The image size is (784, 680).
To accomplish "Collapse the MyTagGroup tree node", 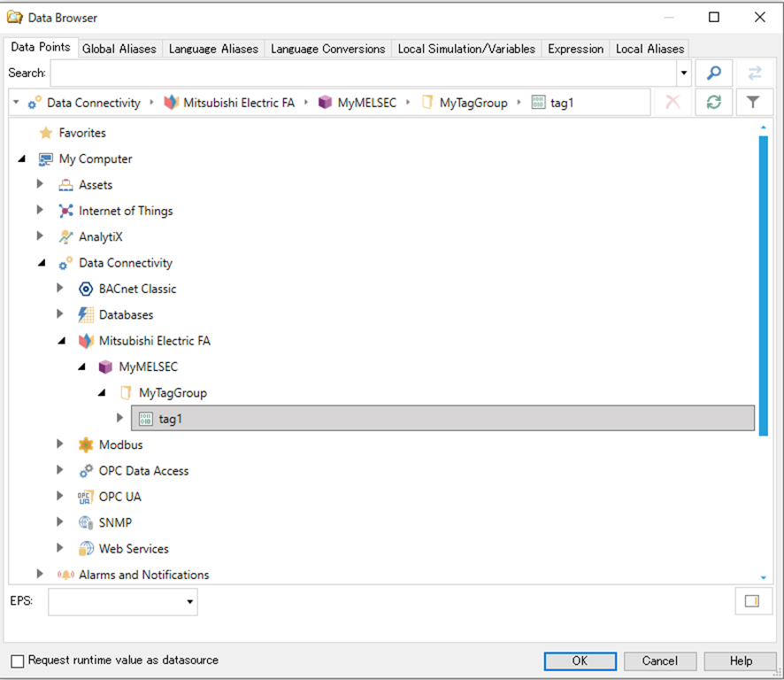I will pos(102,393).
